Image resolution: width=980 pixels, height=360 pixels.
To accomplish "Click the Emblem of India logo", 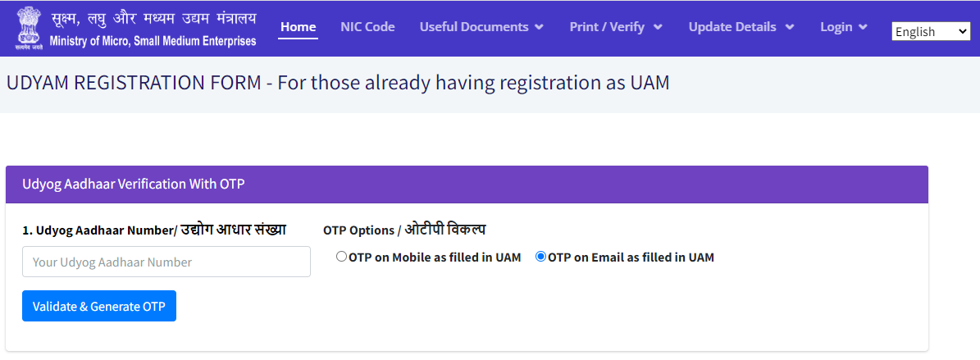I will coord(26,28).
